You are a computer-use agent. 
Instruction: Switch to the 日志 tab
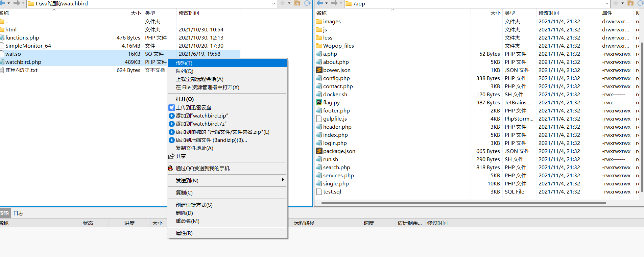pos(18,213)
